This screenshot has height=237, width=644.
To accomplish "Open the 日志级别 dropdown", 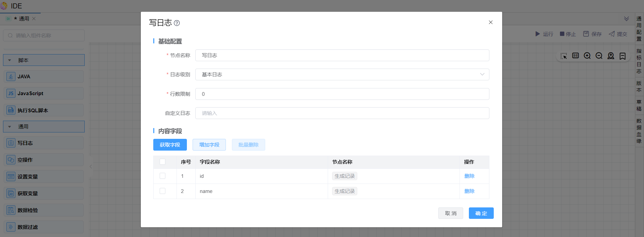I will point(342,75).
